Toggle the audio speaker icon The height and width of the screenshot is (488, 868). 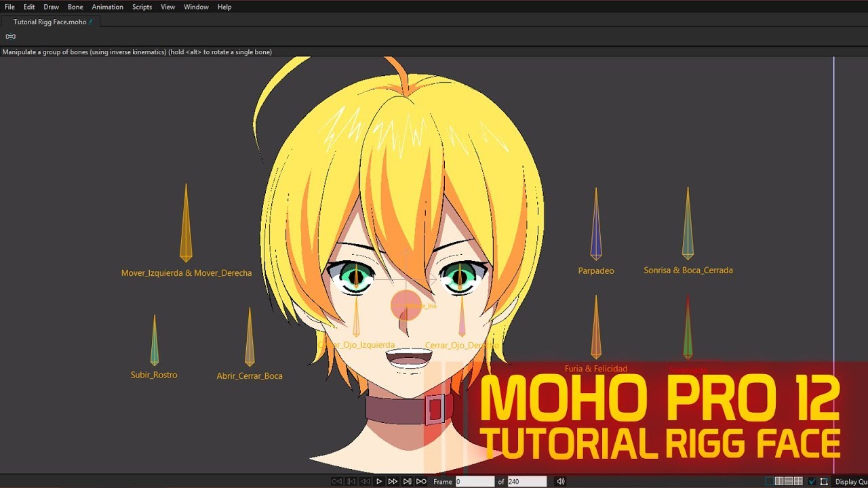(x=561, y=482)
